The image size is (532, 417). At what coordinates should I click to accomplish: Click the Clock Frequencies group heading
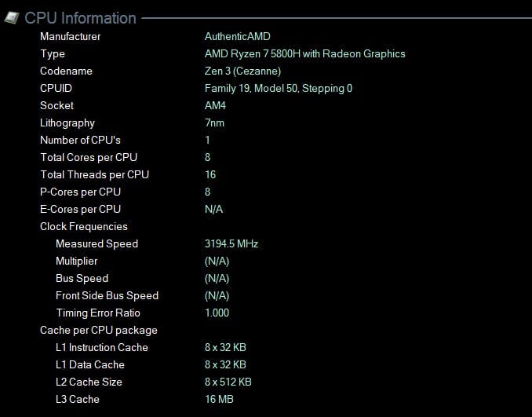click(83, 226)
